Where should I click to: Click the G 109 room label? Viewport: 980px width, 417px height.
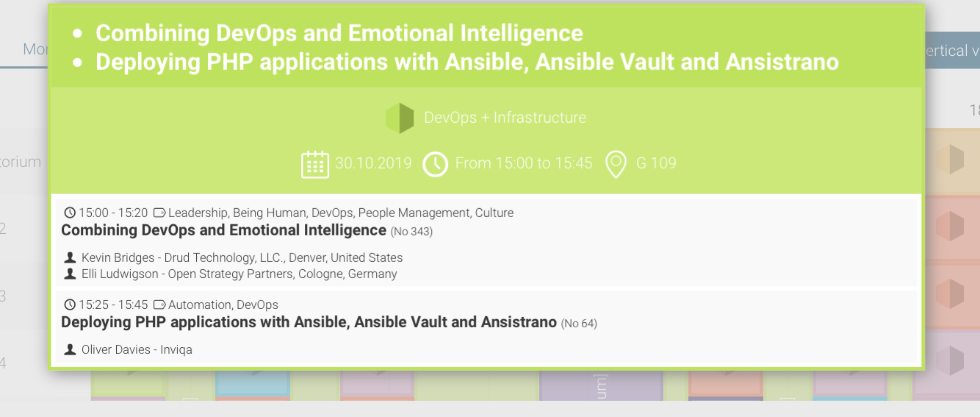pos(656,163)
